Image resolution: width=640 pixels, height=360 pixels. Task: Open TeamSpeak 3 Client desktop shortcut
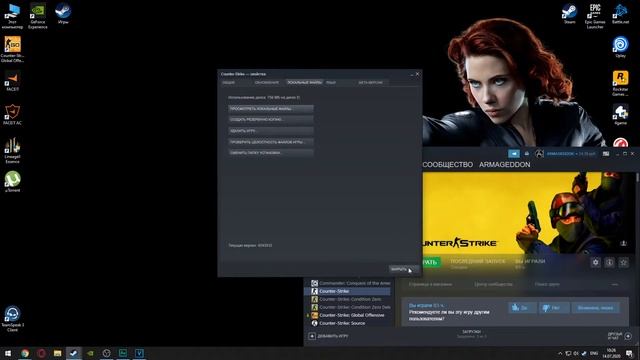pos(12,319)
